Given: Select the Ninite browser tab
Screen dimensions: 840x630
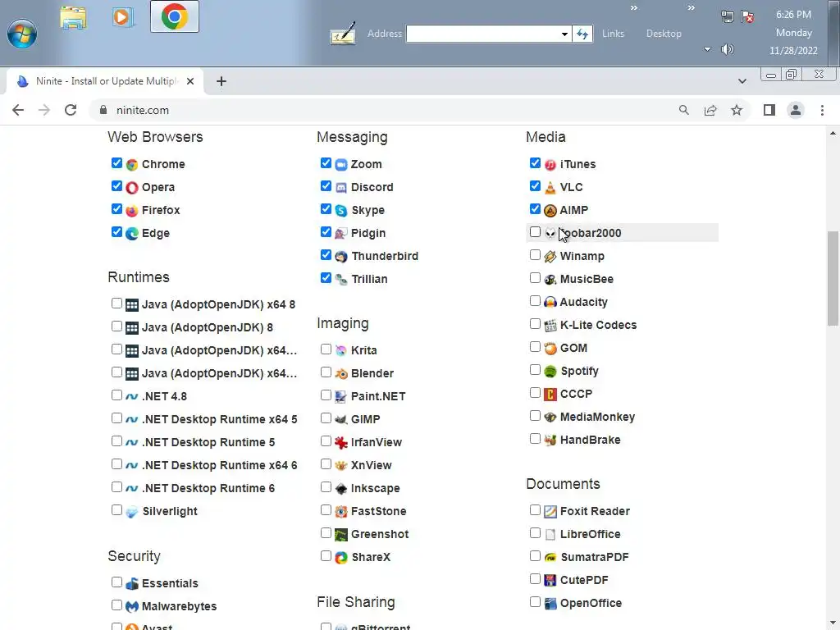Looking at the screenshot, I should (105, 81).
